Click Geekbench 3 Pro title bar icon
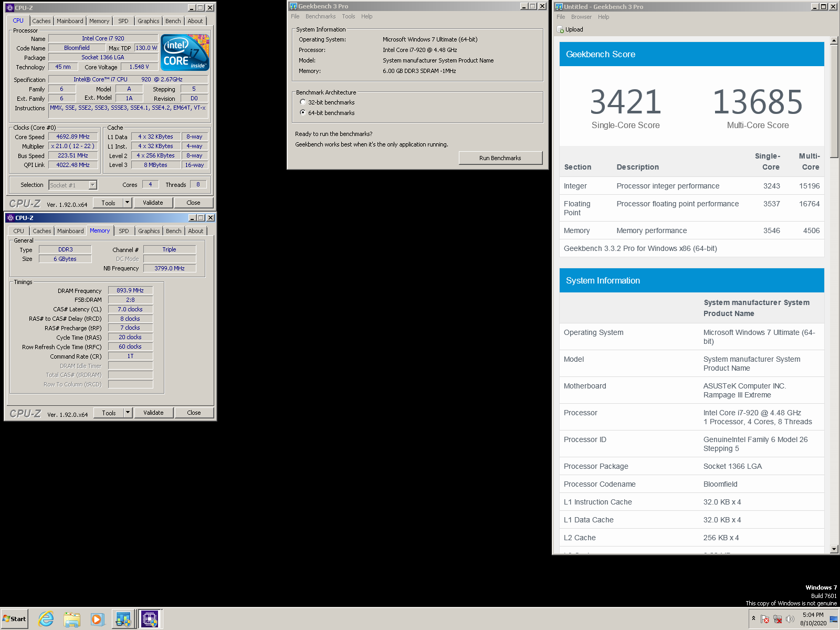This screenshot has width=840, height=630. tap(293, 6)
